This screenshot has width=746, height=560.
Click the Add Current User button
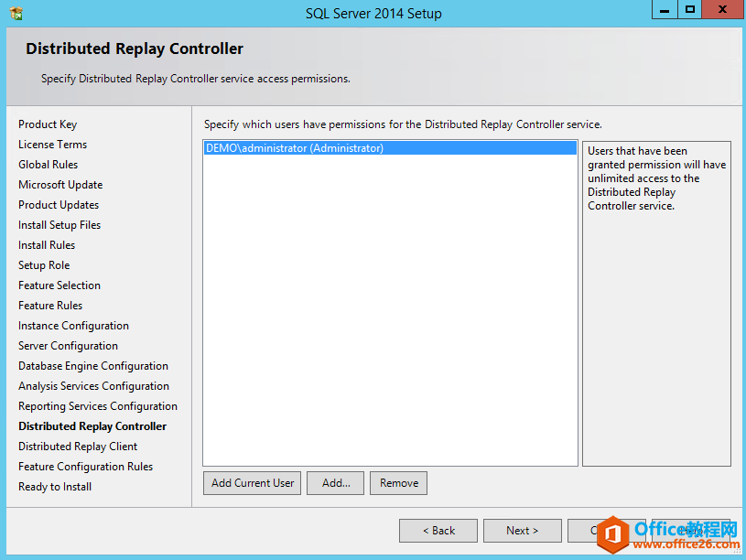point(252,483)
